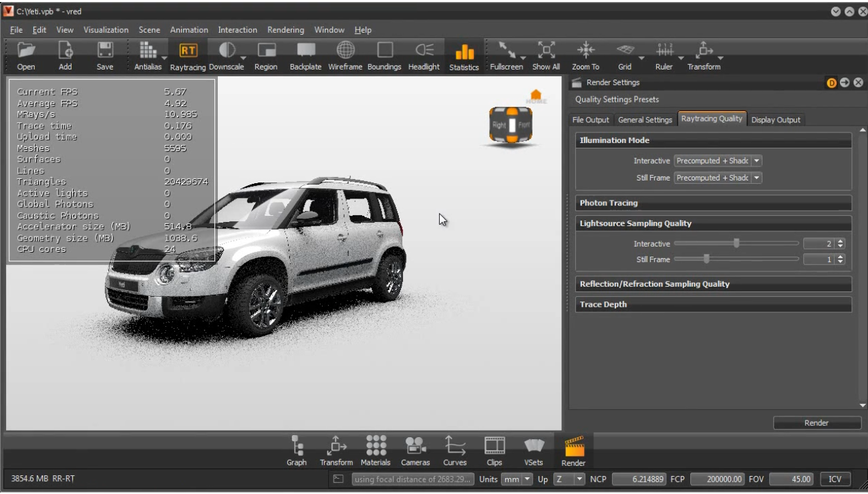Adjust the Interactive lightsource sampling slider
The width and height of the screenshot is (868, 494).
click(736, 244)
